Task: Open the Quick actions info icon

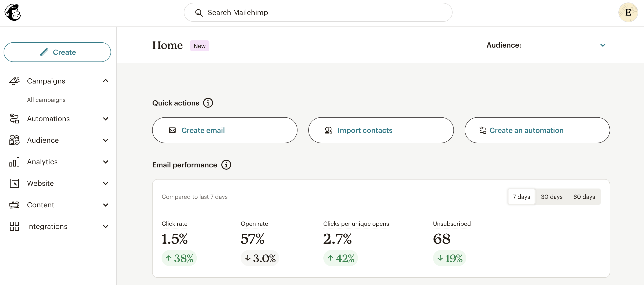Action: [x=208, y=103]
